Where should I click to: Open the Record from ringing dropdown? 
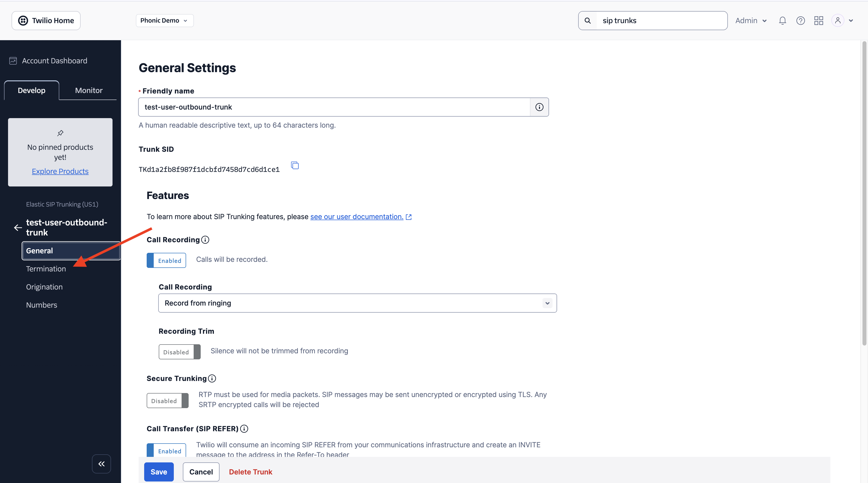(357, 303)
